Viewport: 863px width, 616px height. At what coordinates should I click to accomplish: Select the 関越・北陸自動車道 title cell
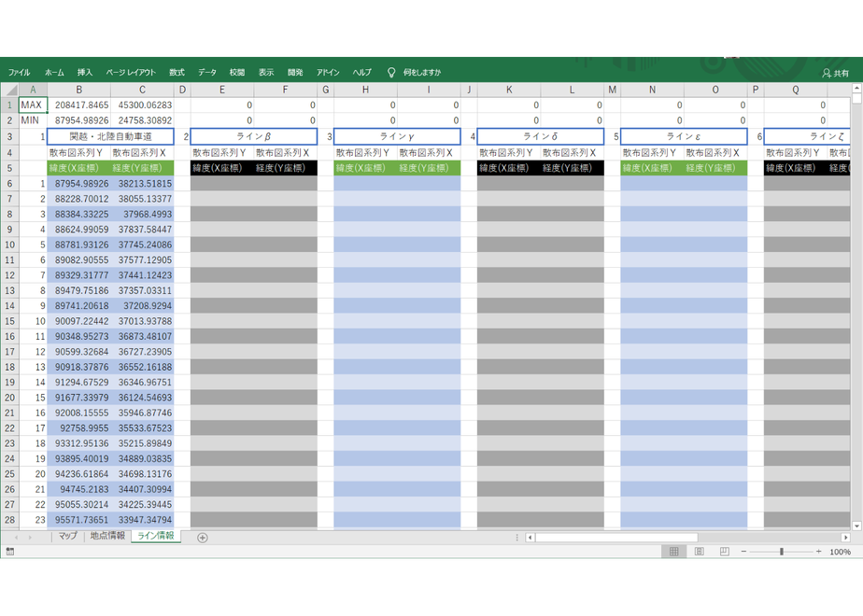(110, 136)
